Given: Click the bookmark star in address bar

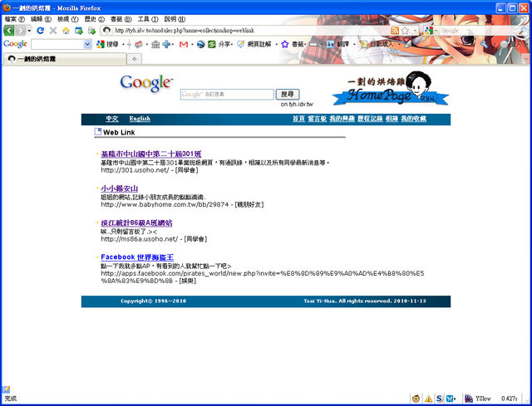Looking at the screenshot, I should click(x=405, y=30).
